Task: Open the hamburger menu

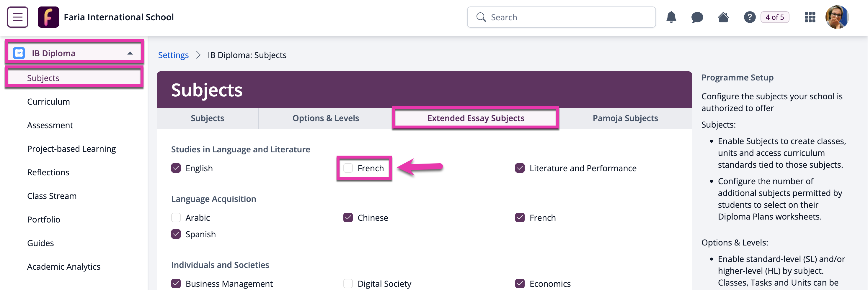Action: (17, 17)
